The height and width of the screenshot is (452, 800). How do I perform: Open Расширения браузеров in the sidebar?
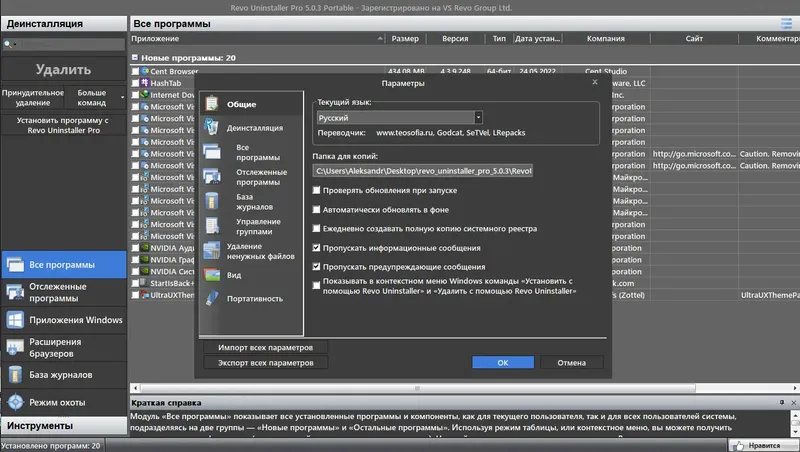coord(63,347)
